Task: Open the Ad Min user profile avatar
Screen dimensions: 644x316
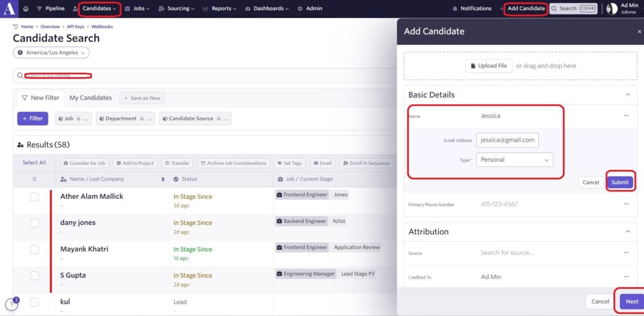Action: (x=611, y=9)
